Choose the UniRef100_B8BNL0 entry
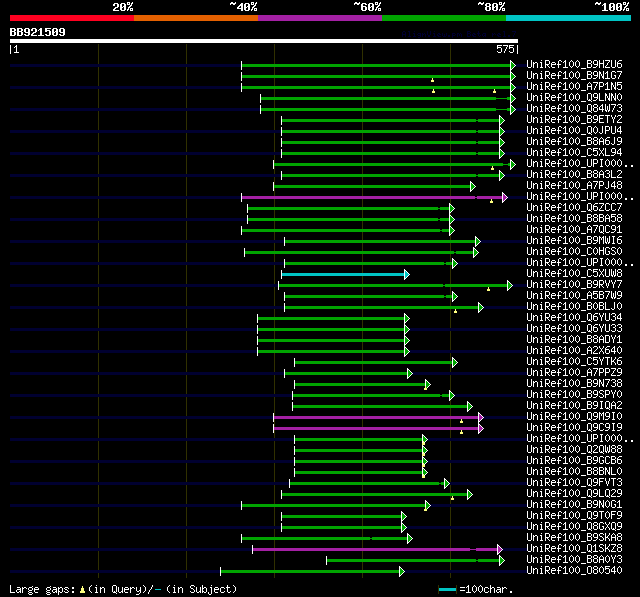640x597 pixels. tap(574, 472)
